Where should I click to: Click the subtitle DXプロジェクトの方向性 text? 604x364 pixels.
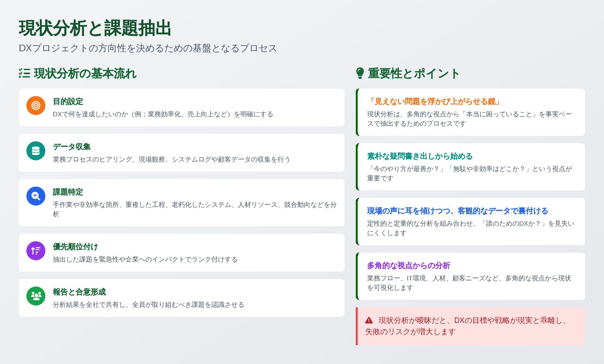148,48
